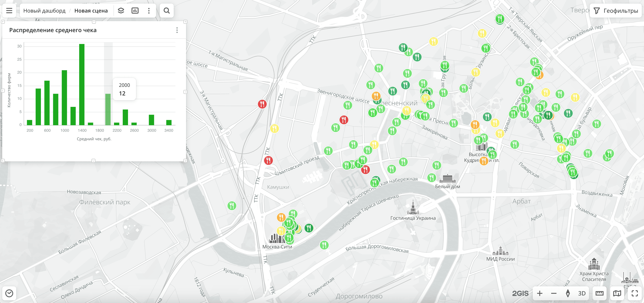
Task: Zoom out the map with minus
Action: [x=554, y=293]
